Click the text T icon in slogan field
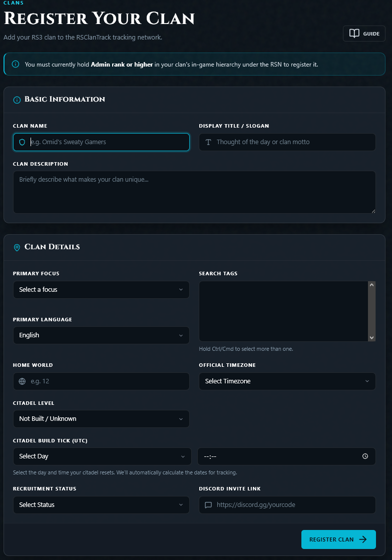392x560 pixels. [208, 142]
